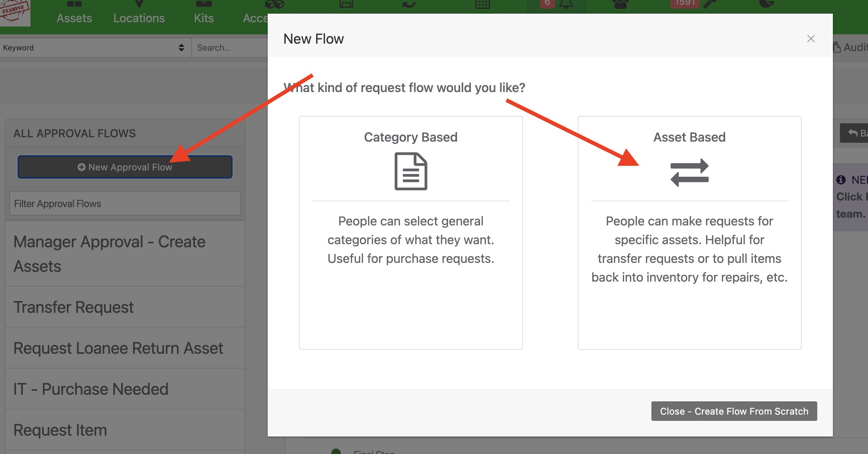Image resolution: width=868 pixels, height=454 pixels.
Task: Open the Transfer Request flow
Action: tap(125, 307)
